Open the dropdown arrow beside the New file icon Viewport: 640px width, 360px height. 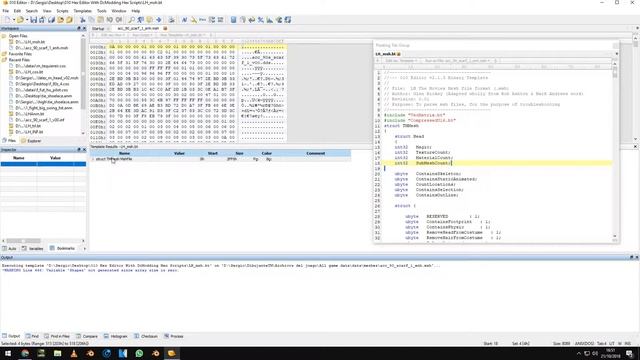[13, 20]
